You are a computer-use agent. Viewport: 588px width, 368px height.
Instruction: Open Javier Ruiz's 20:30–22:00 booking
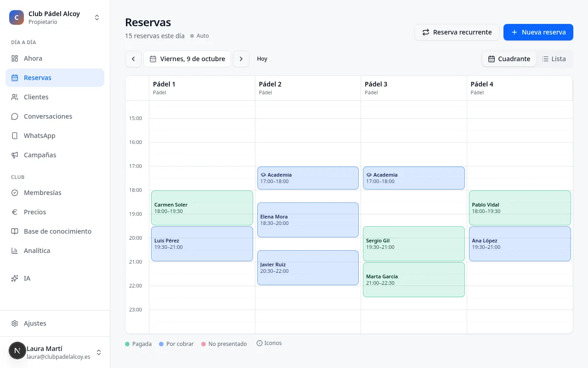(x=308, y=268)
